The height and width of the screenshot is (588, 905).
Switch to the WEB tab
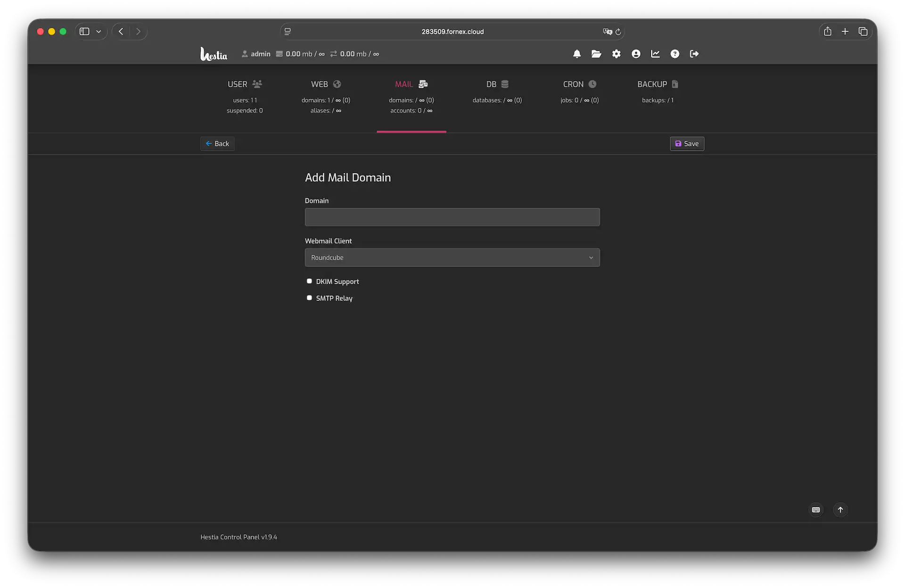pos(325,84)
